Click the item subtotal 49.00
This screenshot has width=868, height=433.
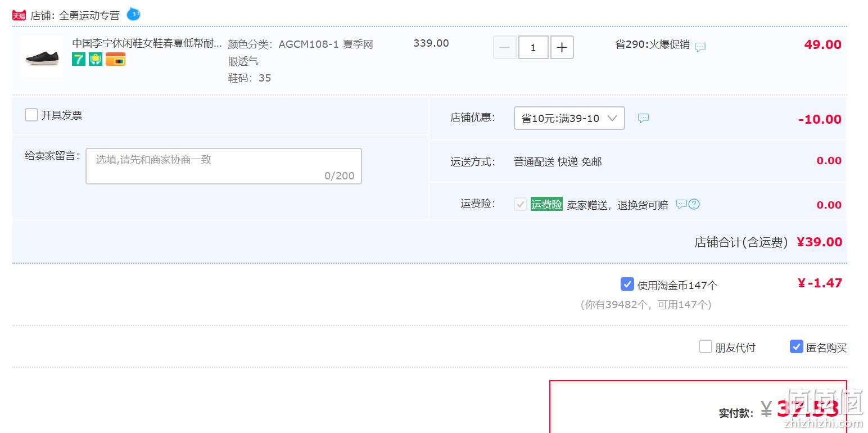click(822, 44)
